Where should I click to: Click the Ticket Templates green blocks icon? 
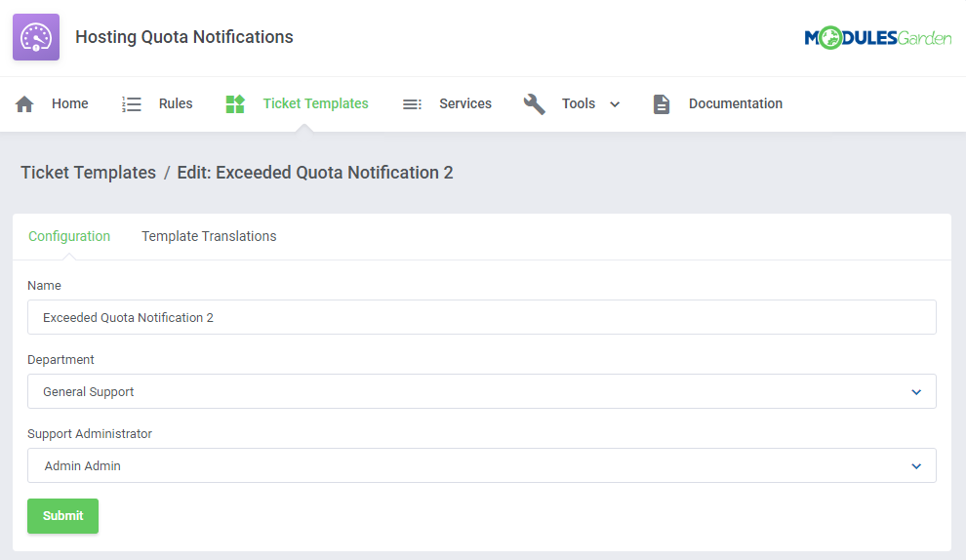[x=235, y=104]
